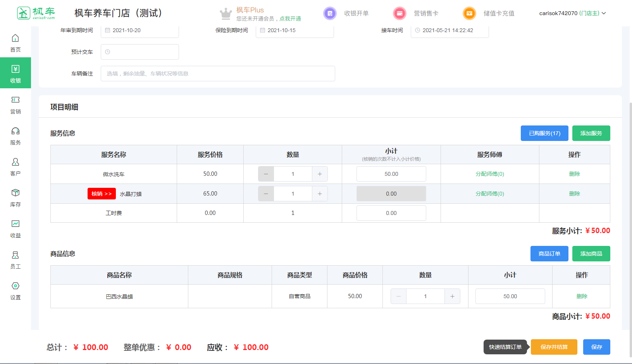Click the 收银开单 purple icon in header
The height and width of the screenshot is (364, 632).
pos(330,14)
